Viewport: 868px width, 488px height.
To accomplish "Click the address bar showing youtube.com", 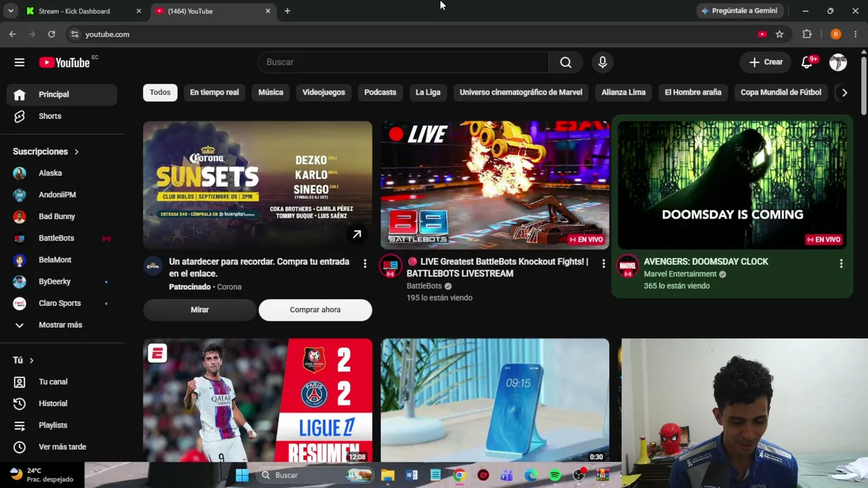I will click(x=414, y=34).
